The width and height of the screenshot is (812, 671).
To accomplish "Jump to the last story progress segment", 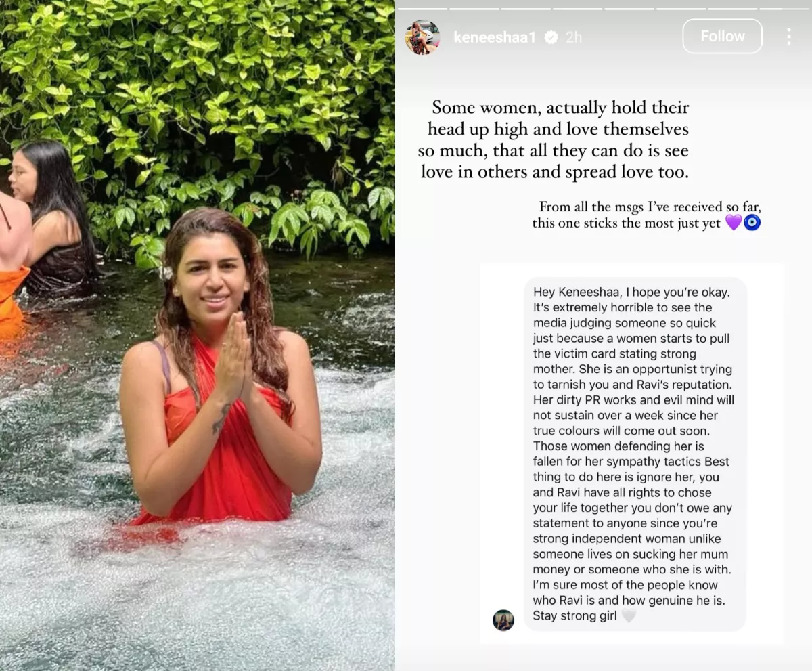I will coord(785,7).
